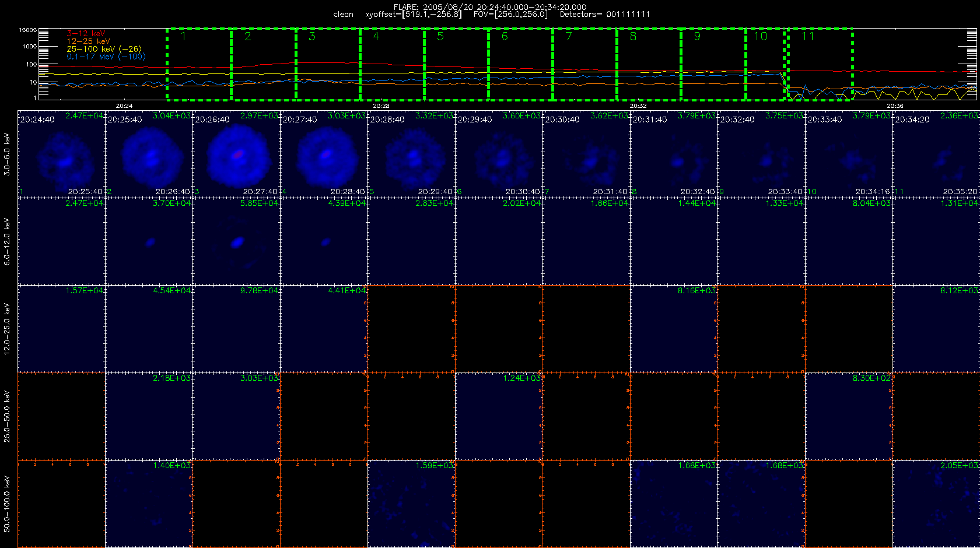The image size is (980, 548).
Task: Open the 25.0-50.0 keV image labeled 1.24E+03
Action: point(499,416)
